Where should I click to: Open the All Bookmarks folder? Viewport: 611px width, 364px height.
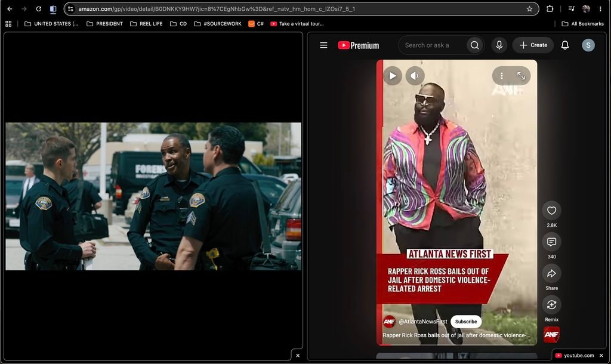pyautogui.click(x=582, y=24)
